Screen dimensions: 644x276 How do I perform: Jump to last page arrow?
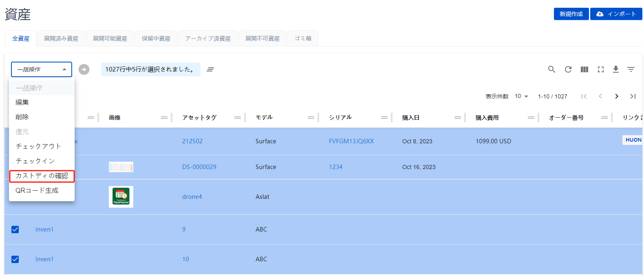[x=633, y=96]
